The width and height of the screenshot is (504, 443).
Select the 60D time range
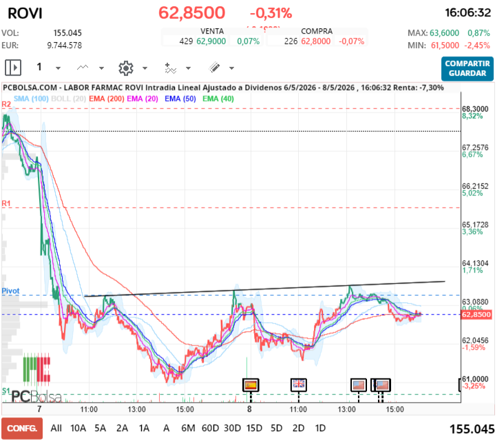(210, 429)
